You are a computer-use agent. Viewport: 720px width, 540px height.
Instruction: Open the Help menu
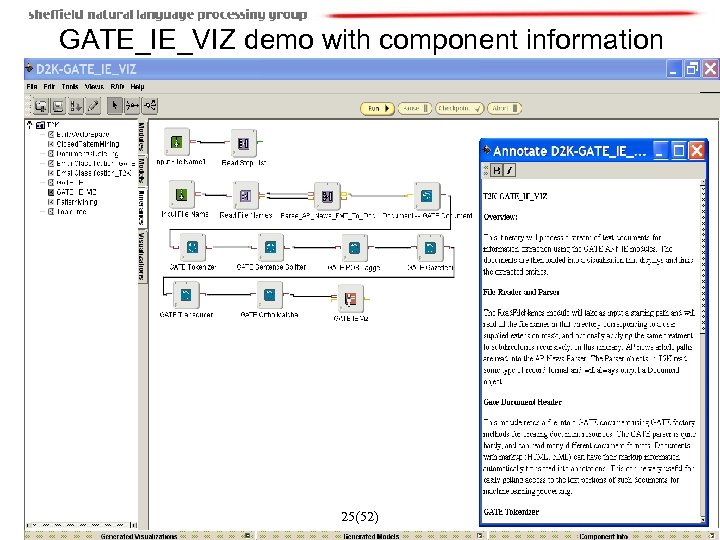137,86
